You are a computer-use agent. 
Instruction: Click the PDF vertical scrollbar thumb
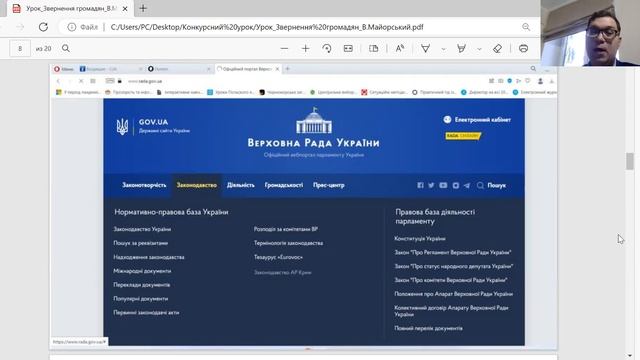click(x=630, y=161)
